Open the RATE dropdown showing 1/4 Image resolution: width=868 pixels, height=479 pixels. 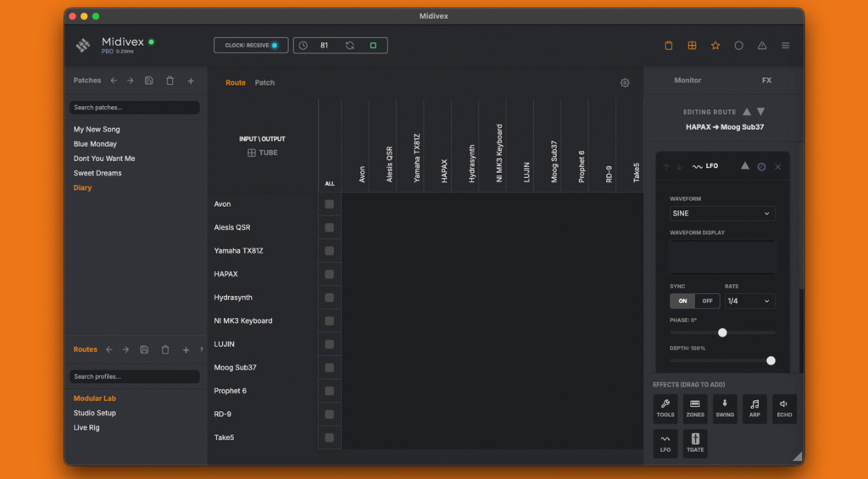(x=749, y=301)
